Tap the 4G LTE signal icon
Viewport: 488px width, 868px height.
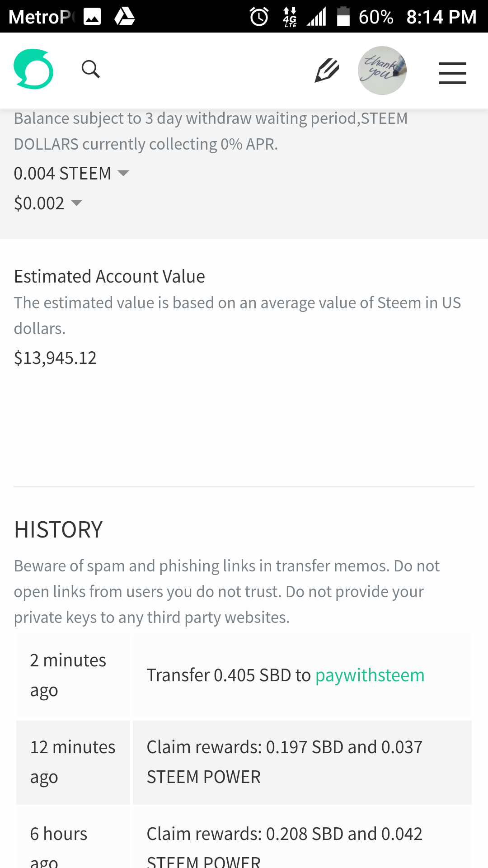click(x=290, y=17)
